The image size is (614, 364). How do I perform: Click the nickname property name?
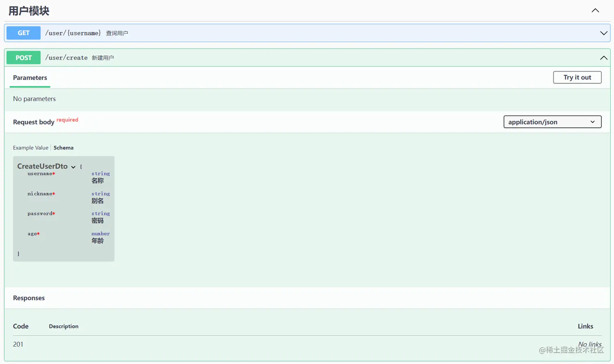point(40,194)
